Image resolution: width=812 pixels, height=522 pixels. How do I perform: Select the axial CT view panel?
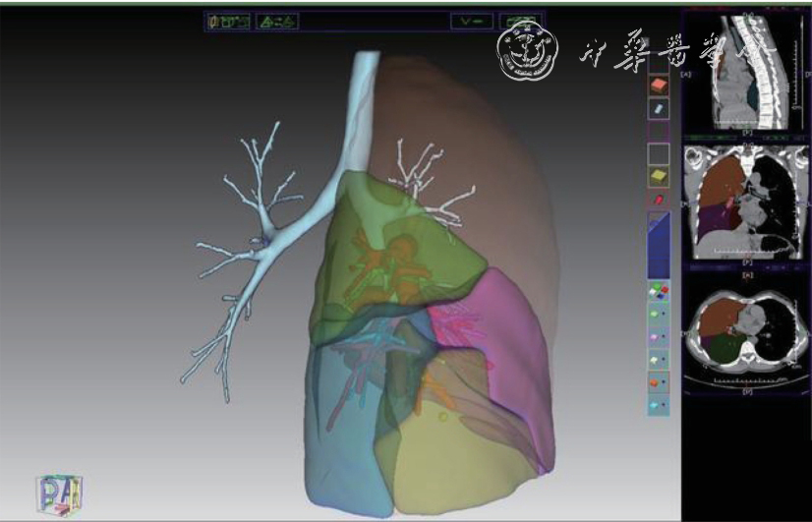coord(749,337)
